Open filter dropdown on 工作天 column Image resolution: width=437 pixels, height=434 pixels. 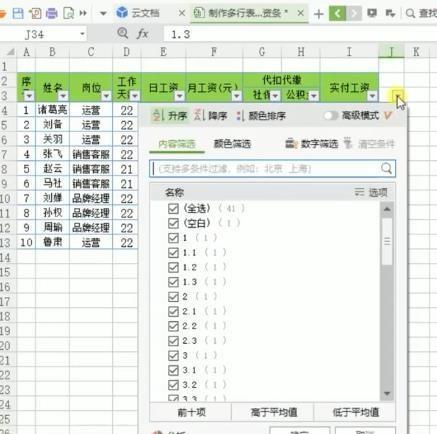click(x=135, y=96)
